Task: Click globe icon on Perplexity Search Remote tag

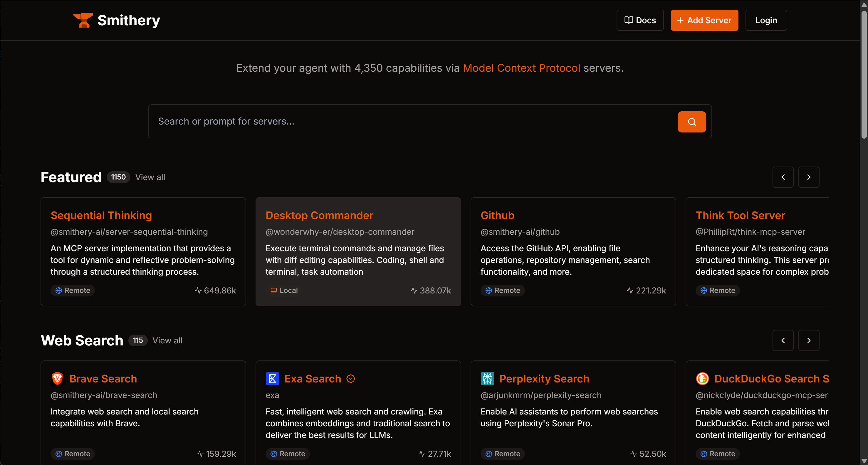Action: pyautogui.click(x=488, y=454)
